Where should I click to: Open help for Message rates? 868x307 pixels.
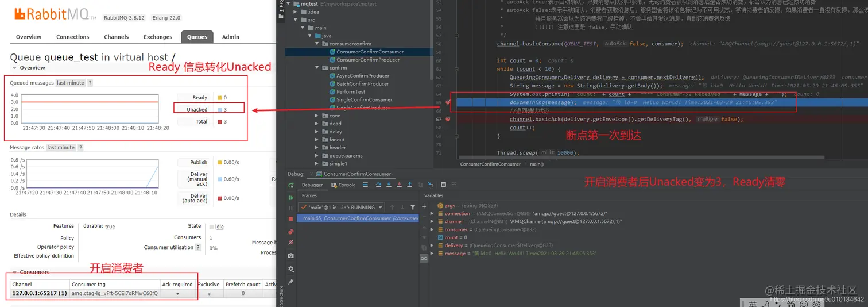80,148
